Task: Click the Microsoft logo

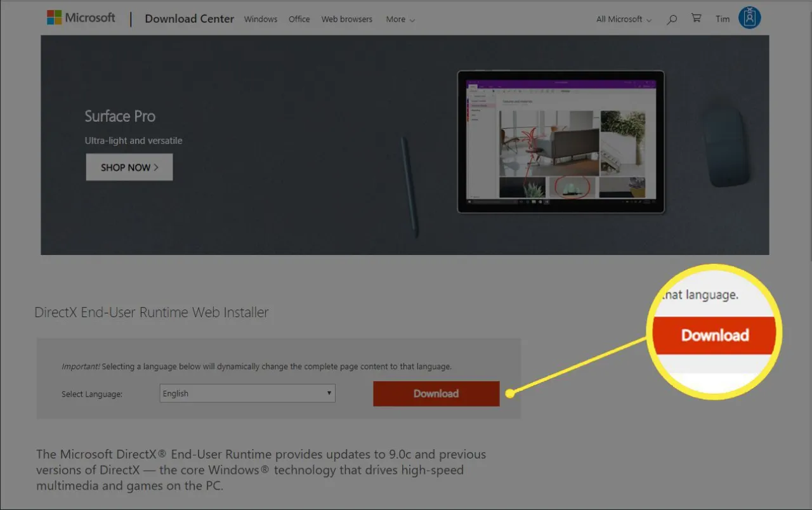Action: [81, 17]
